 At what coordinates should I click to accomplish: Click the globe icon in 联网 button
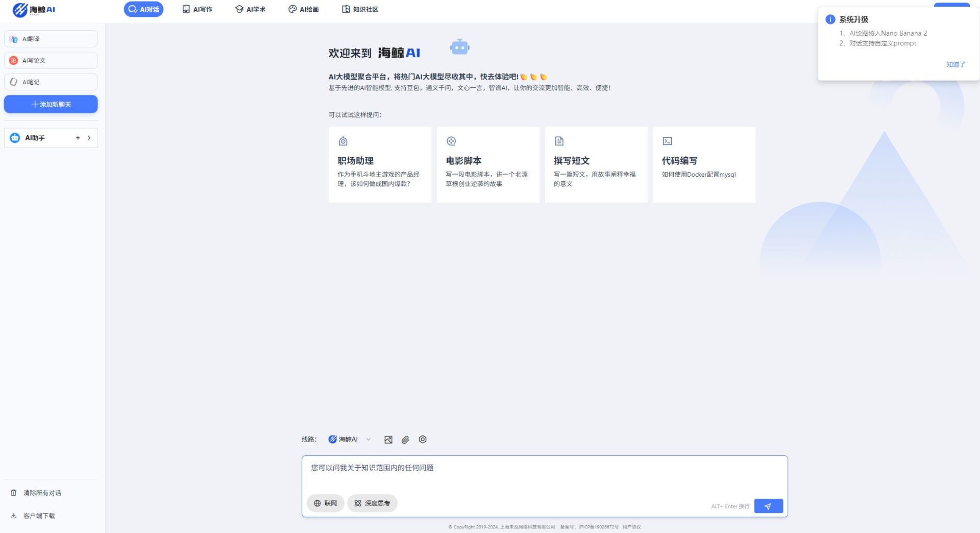317,503
